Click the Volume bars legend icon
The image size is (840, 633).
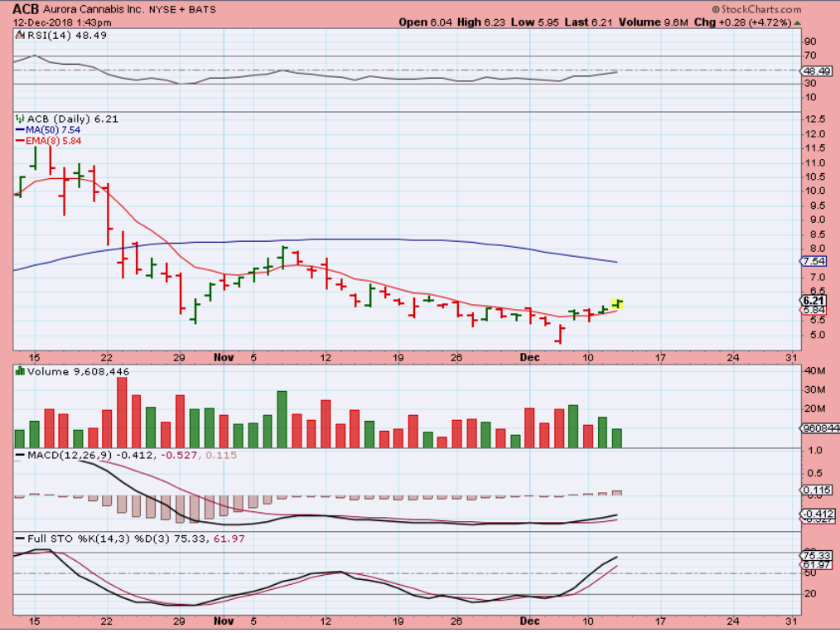click(x=20, y=371)
